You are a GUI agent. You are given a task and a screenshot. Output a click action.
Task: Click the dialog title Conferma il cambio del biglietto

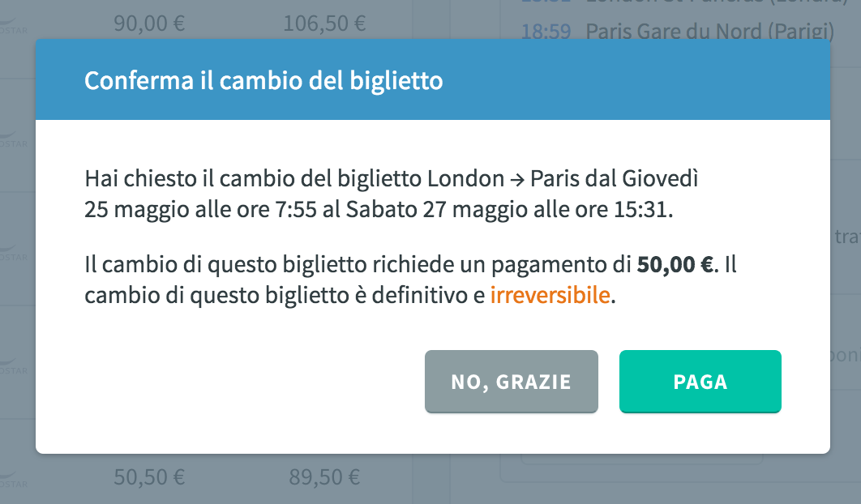(263, 81)
